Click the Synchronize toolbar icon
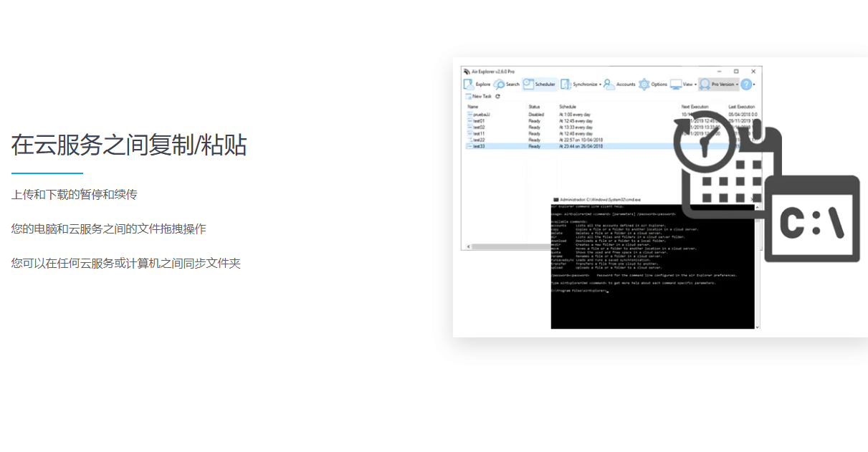Screen dimensions: 868x452 click(566, 84)
